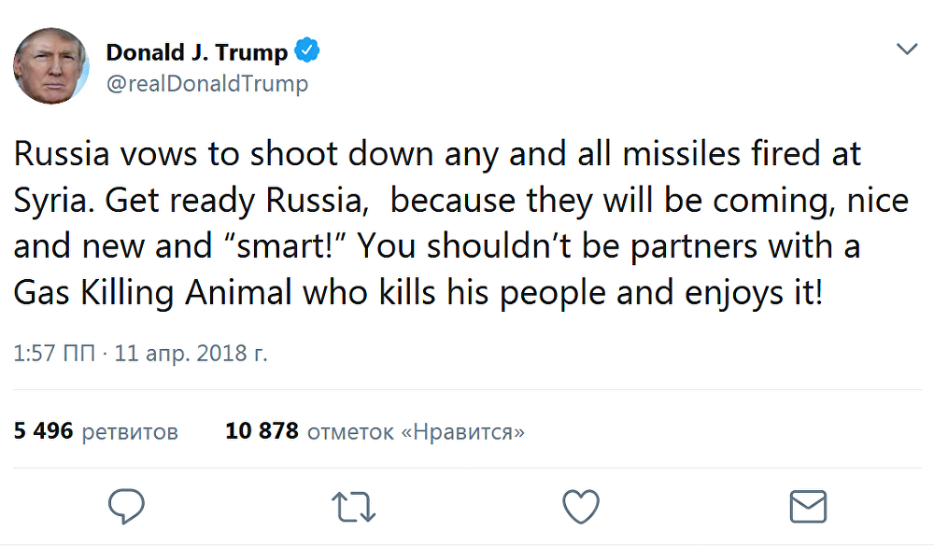
Task: Open the Donald J. Trump display name
Action: (x=196, y=52)
